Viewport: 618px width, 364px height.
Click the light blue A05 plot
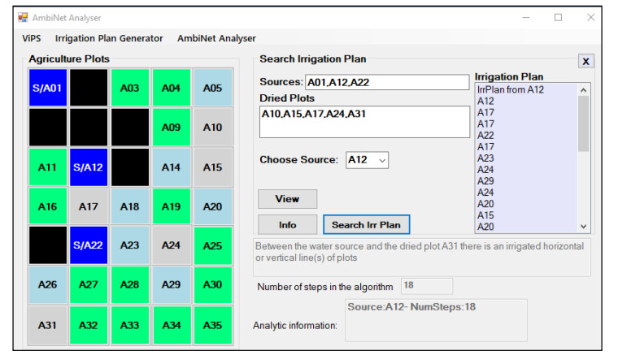(x=212, y=88)
